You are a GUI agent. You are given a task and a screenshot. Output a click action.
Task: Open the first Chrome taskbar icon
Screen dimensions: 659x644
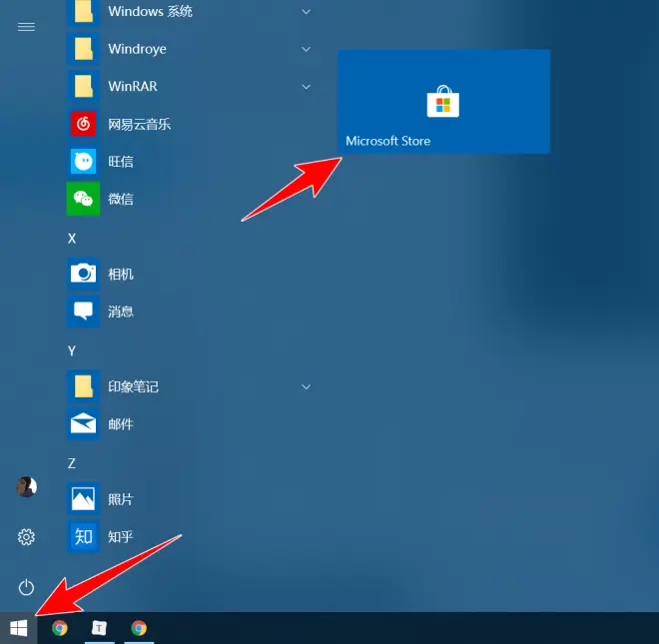point(60,628)
